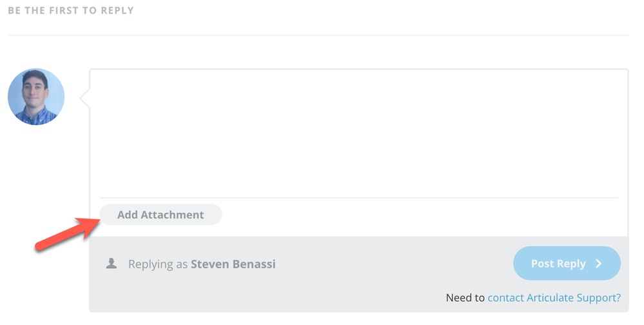The height and width of the screenshot is (325, 644).
Task: Click the Replying as label text
Action: 158,264
